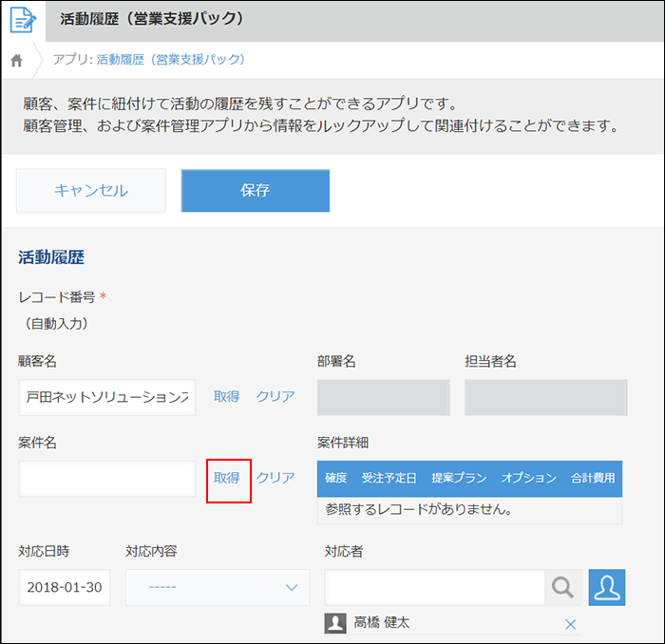Click the 受注予定日 column header

(389, 478)
